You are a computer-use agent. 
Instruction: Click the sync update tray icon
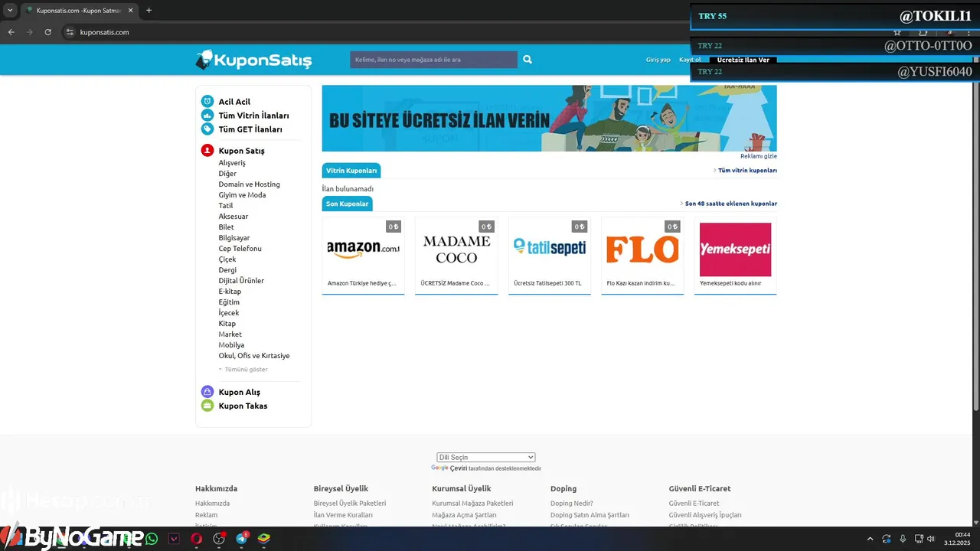[x=887, y=539]
